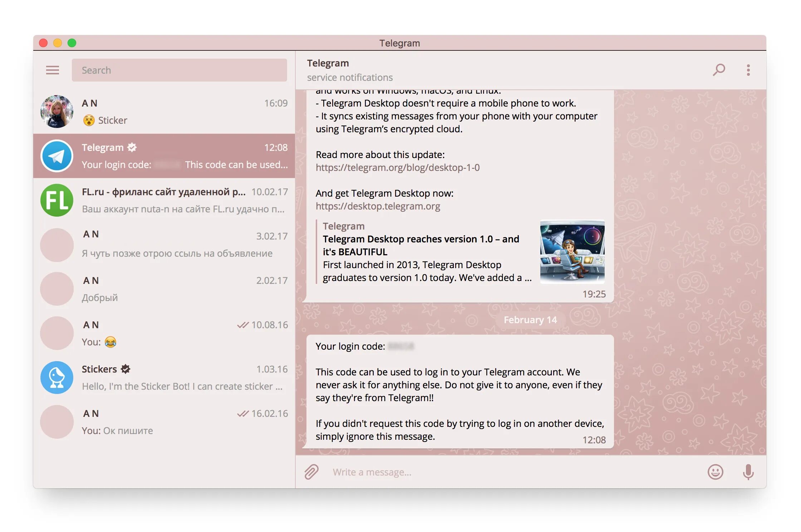Click A N profile photo avatar
801x532 pixels.
(x=57, y=112)
